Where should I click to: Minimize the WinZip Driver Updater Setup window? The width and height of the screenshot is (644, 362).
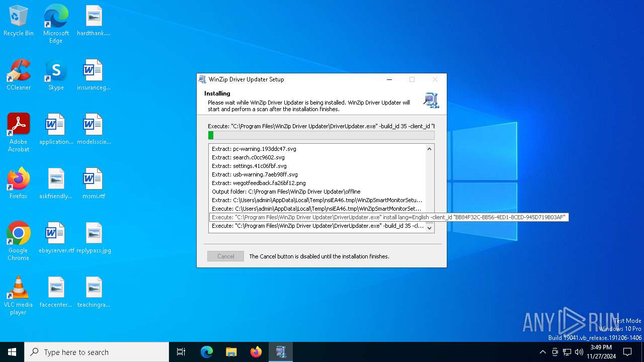coord(389,79)
